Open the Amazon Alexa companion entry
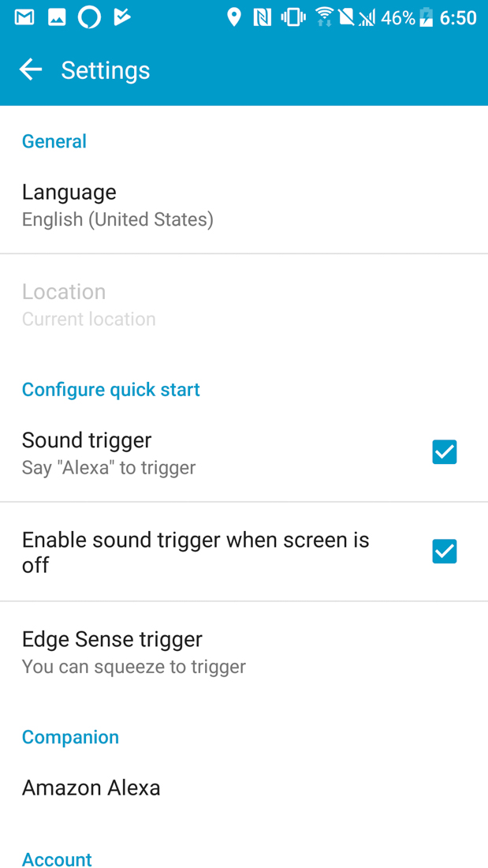This screenshot has height=868, width=488. [x=91, y=788]
